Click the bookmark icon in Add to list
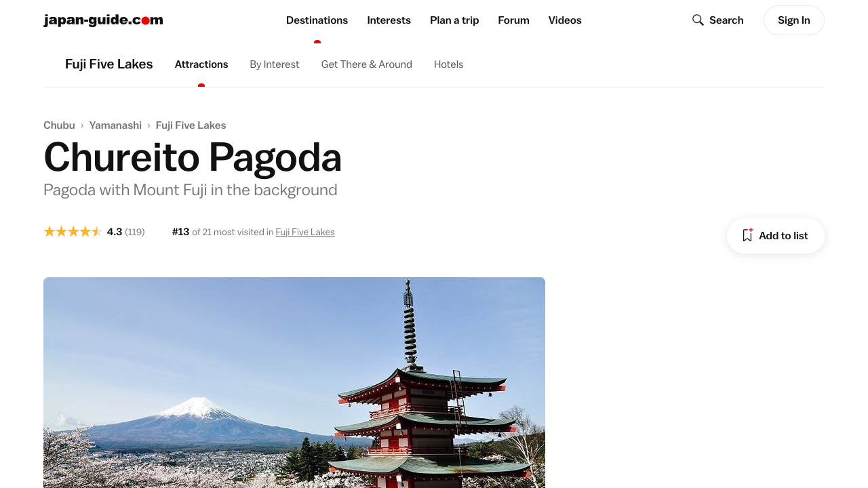 747,235
